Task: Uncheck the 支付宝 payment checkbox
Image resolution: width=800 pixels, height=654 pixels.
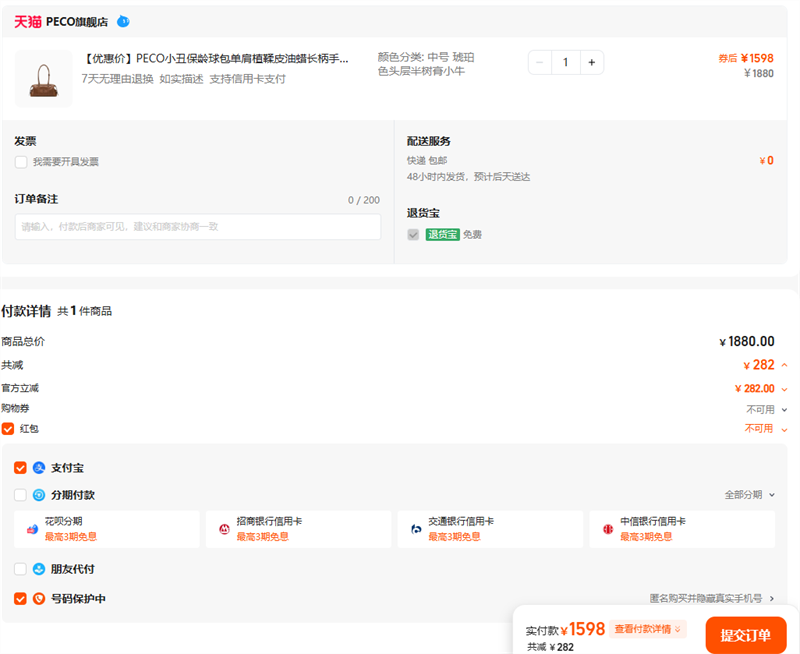Action: [21, 467]
